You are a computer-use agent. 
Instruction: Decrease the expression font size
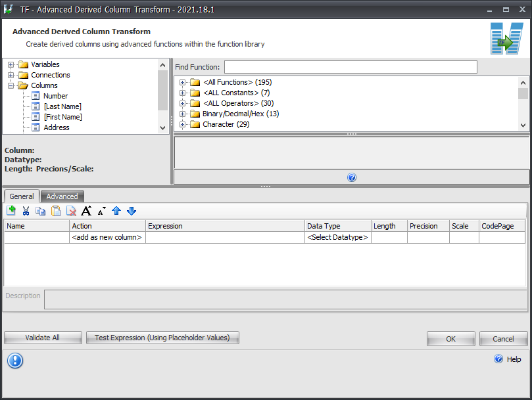[101, 210]
